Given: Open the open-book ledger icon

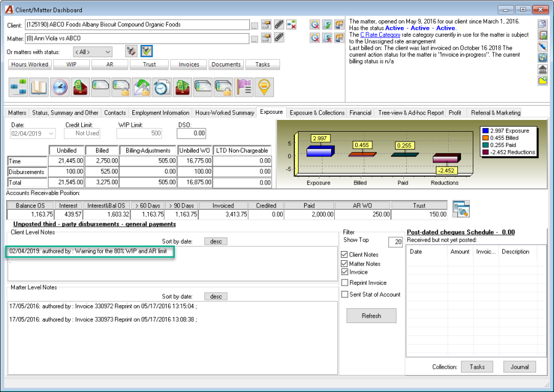Looking at the screenshot, I should coord(39,87).
